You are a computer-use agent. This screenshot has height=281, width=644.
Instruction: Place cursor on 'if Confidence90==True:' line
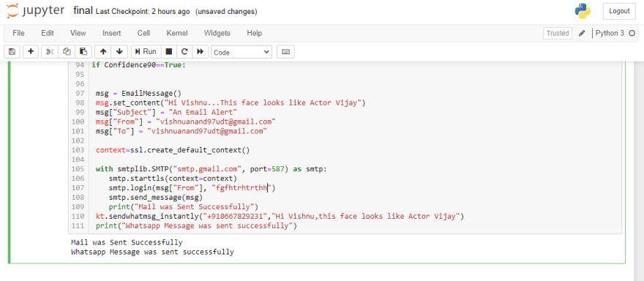coord(138,65)
